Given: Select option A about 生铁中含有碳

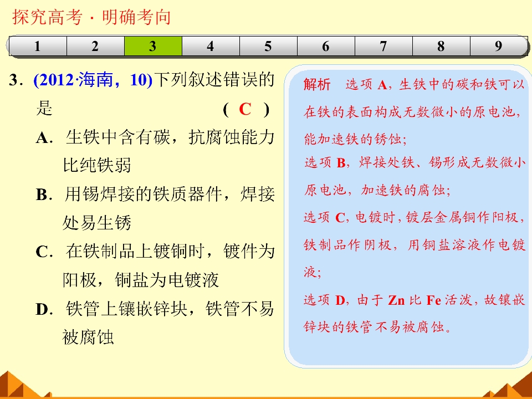Looking at the screenshot, I should point(155,151).
